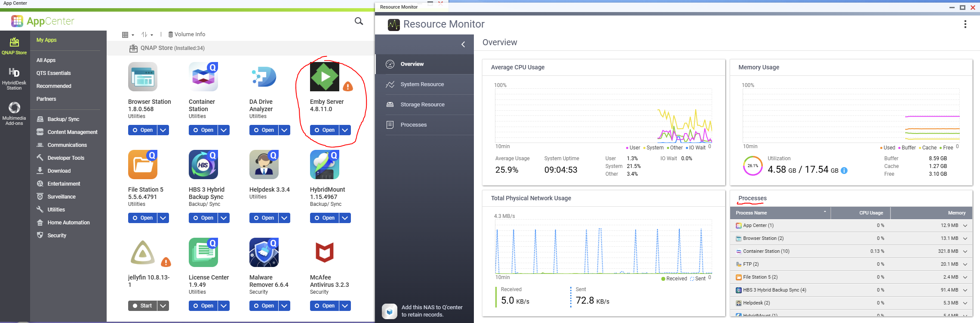Open Container Station with Open button
This screenshot has height=323, width=980.
203,130
